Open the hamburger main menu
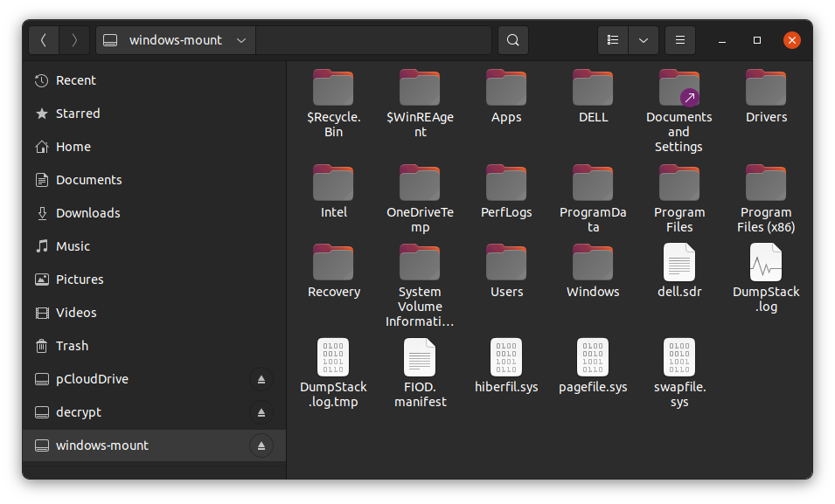This screenshot has width=835, height=504. click(680, 40)
